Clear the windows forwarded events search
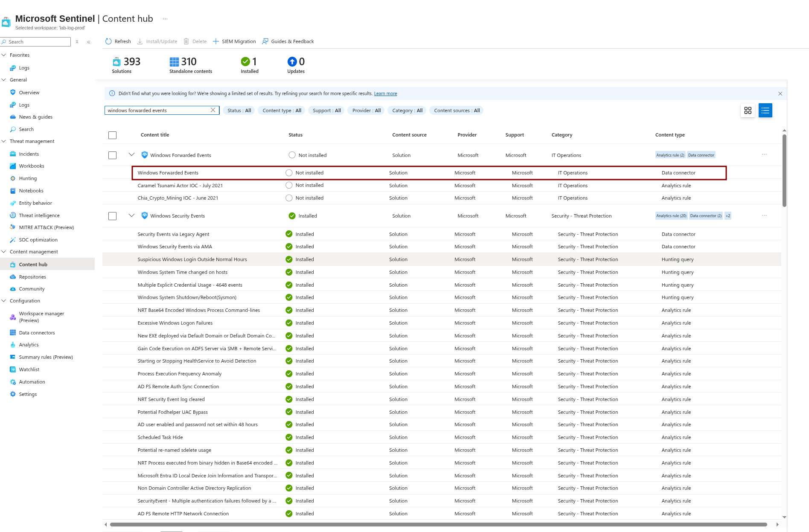The height and width of the screenshot is (532, 809). point(213,110)
